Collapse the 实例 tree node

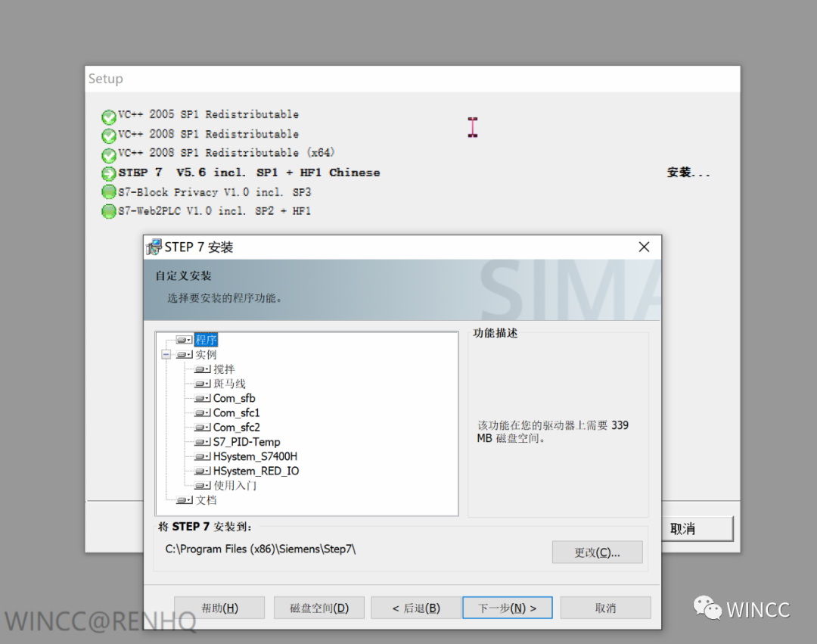tap(166, 355)
